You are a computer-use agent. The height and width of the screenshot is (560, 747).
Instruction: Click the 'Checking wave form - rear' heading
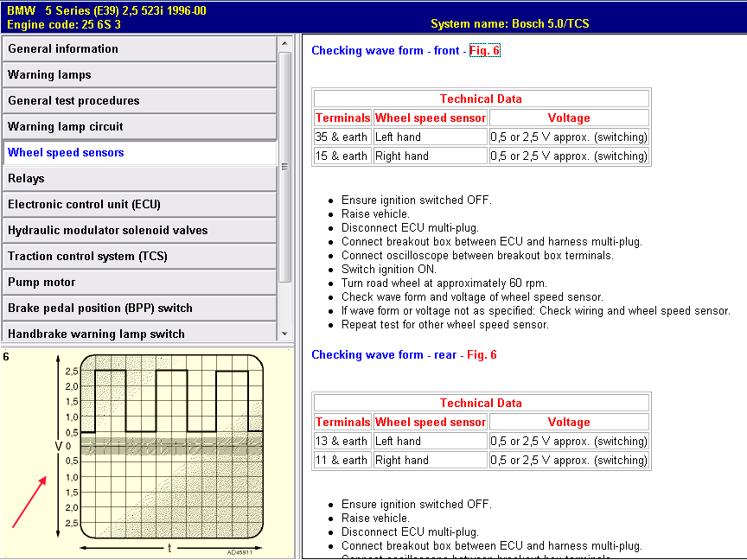point(384,355)
